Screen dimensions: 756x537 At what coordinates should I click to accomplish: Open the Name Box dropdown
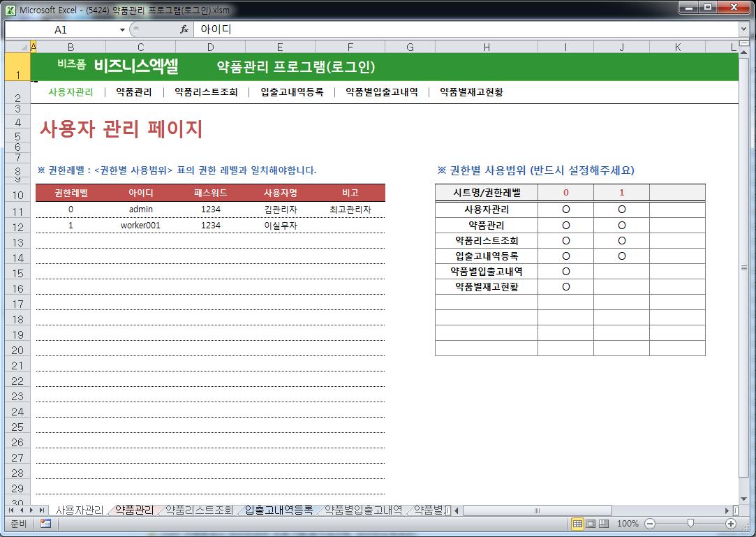[122, 29]
